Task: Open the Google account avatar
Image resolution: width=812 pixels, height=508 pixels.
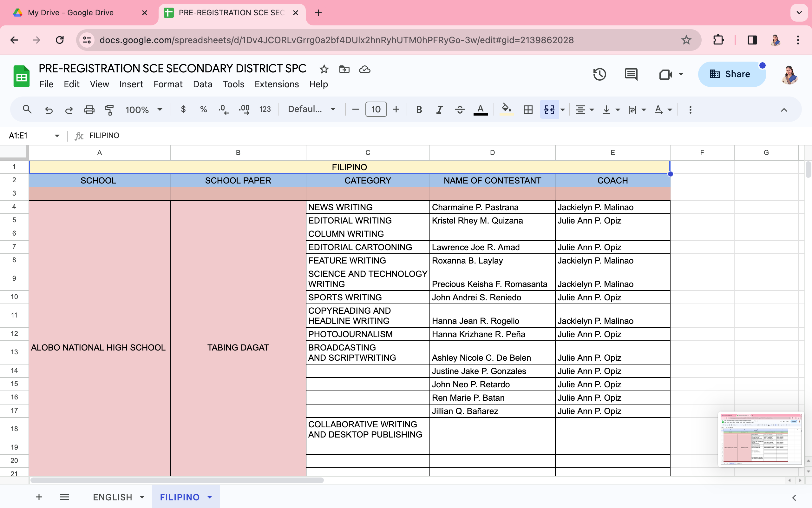Action: [x=789, y=75]
